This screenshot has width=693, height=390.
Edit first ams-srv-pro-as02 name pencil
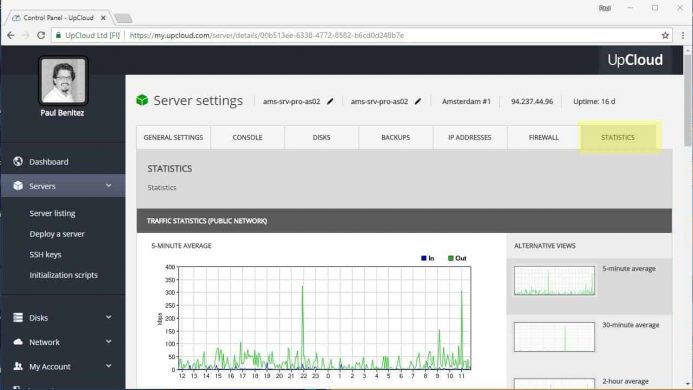tap(330, 101)
